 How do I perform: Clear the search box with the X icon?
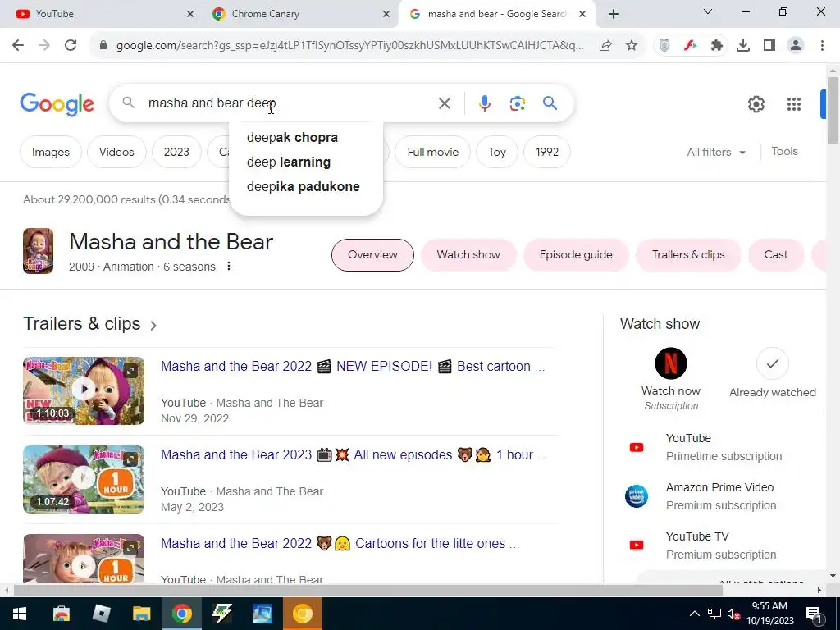[444, 103]
